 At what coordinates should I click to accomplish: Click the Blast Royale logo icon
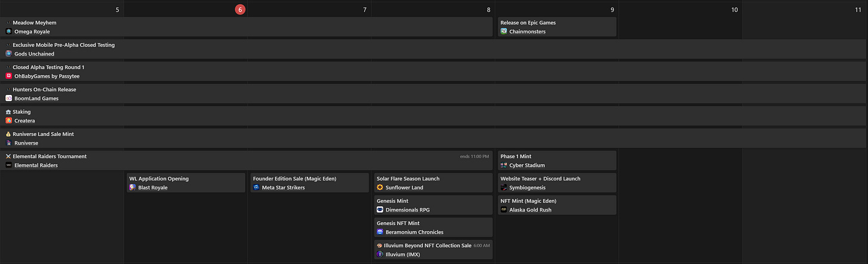132,188
